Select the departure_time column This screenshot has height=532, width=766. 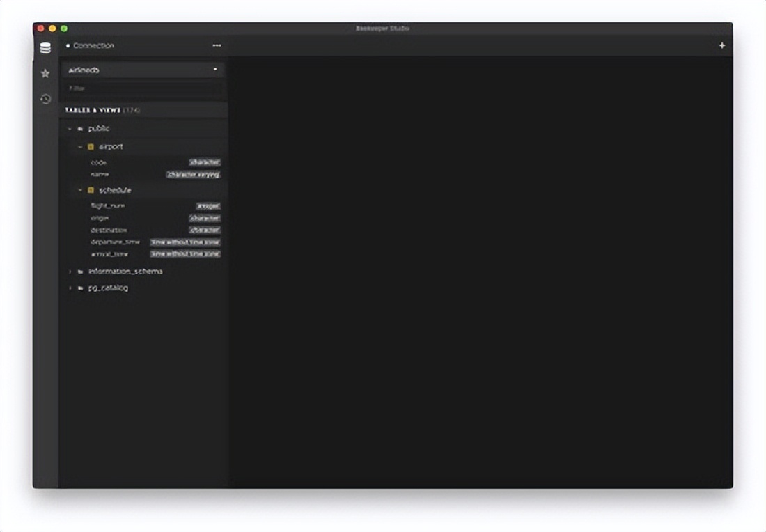115,242
